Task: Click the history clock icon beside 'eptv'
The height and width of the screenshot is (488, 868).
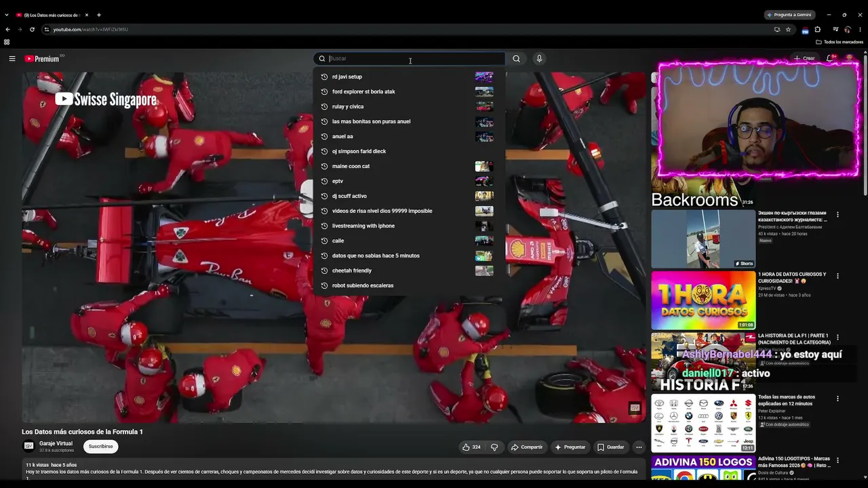Action: coord(325,181)
